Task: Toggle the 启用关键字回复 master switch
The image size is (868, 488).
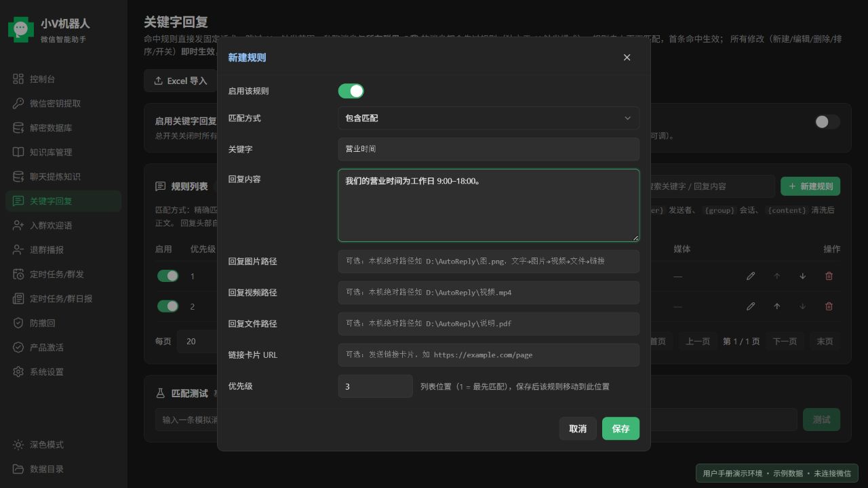Action: [827, 122]
